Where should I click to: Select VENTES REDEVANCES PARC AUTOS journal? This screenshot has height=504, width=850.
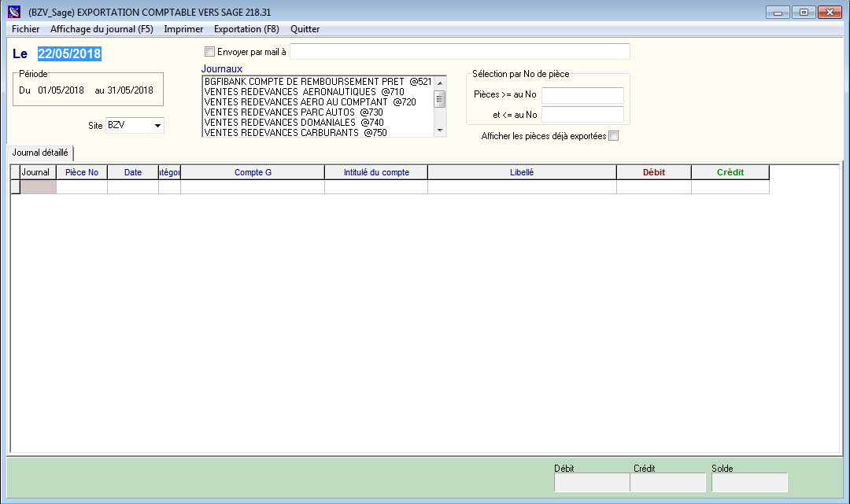[x=294, y=112]
